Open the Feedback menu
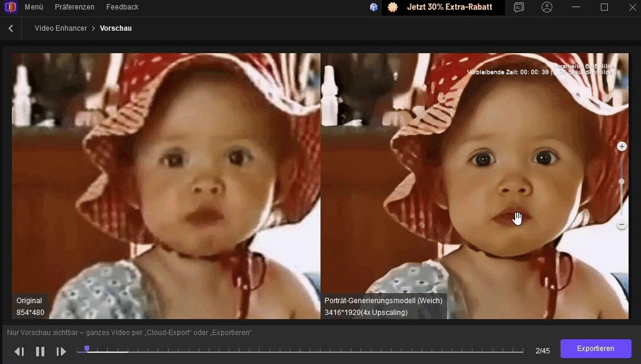641x364 pixels. (122, 7)
